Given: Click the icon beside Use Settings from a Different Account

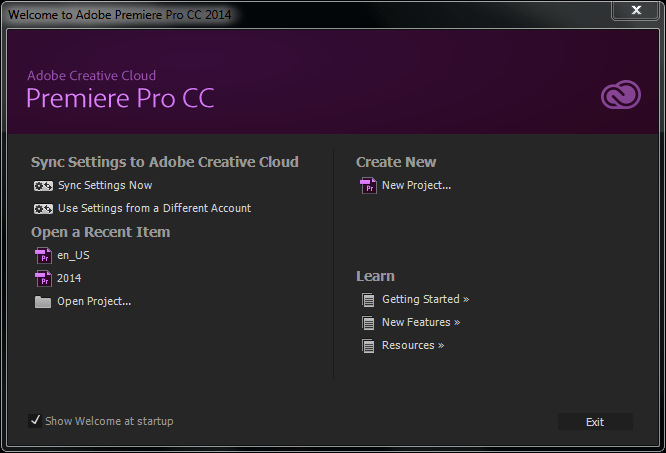Looking at the screenshot, I should point(43,209).
